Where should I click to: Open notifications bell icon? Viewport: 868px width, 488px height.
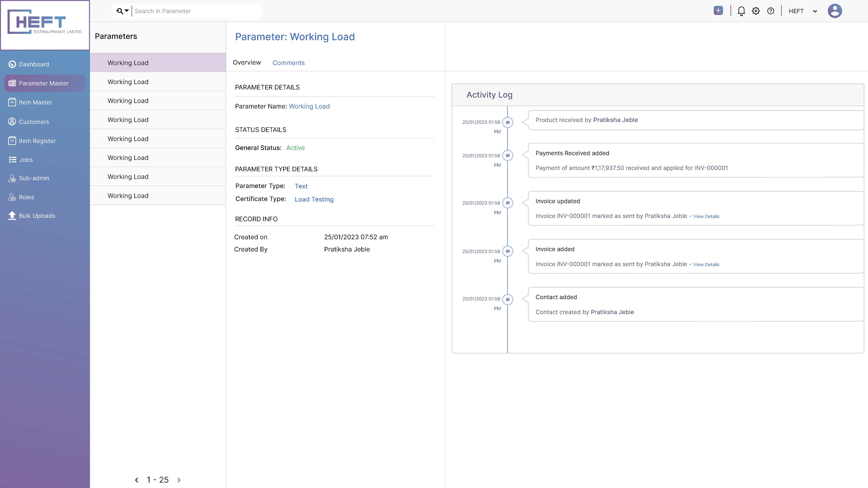741,11
